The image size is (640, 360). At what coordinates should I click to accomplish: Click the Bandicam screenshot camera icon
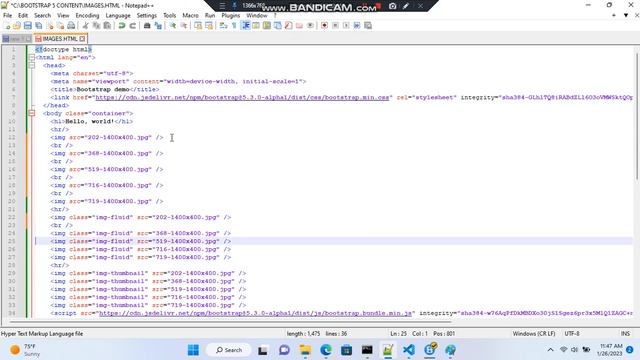click(392, 6)
